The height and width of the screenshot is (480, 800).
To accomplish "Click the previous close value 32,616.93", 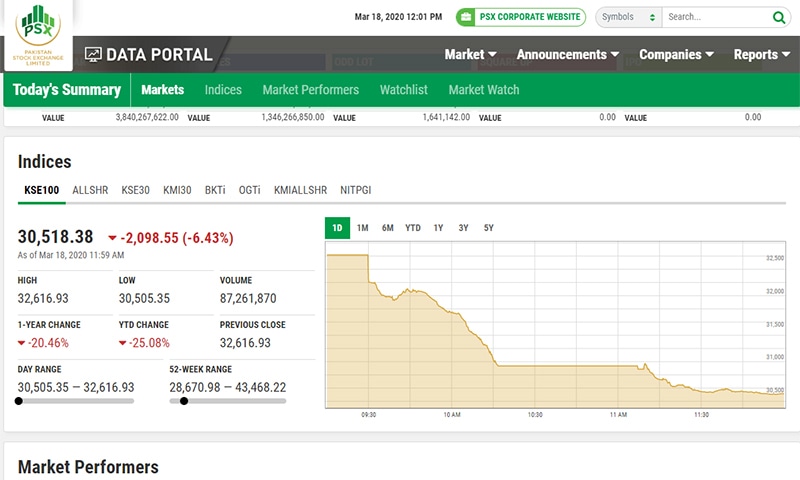I will 245,343.
